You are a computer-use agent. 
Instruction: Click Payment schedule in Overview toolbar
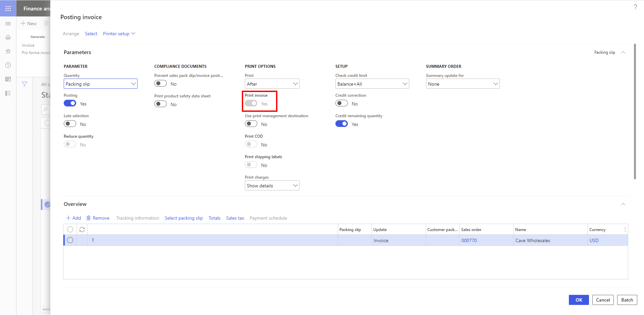(x=268, y=218)
